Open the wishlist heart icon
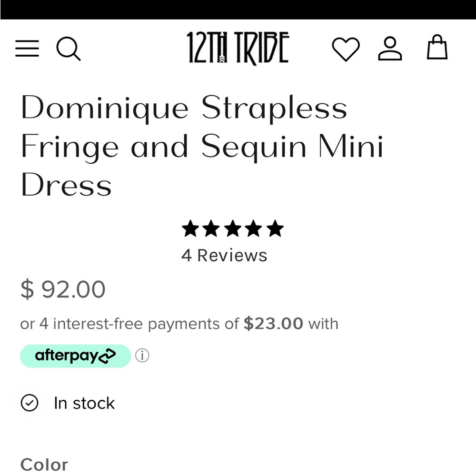This screenshot has width=476, height=476. pyautogui.click(x=346, y=49)
